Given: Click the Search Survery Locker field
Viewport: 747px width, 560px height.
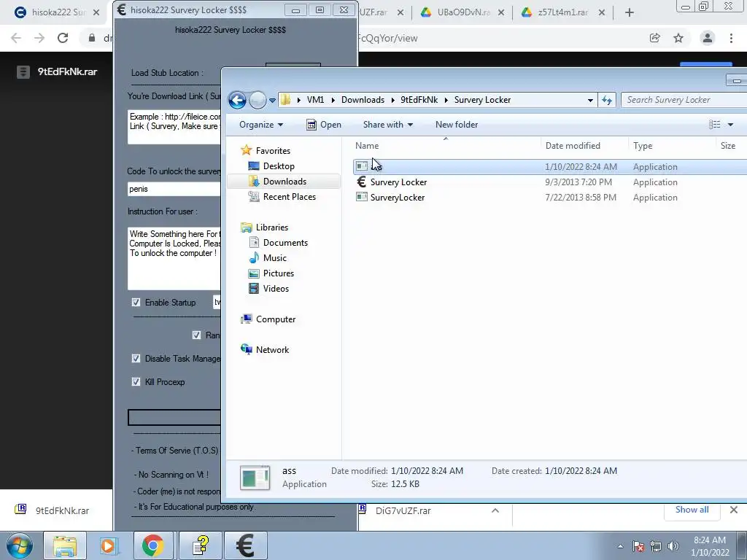Looking at the screenshot, I should tap(684, 100).
